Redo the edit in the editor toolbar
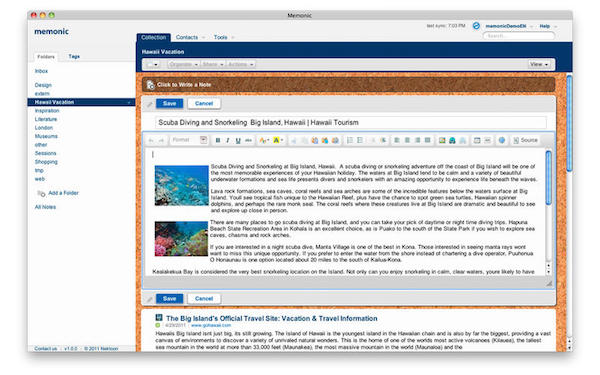The image size is (600, 375). tap(161, 140)
